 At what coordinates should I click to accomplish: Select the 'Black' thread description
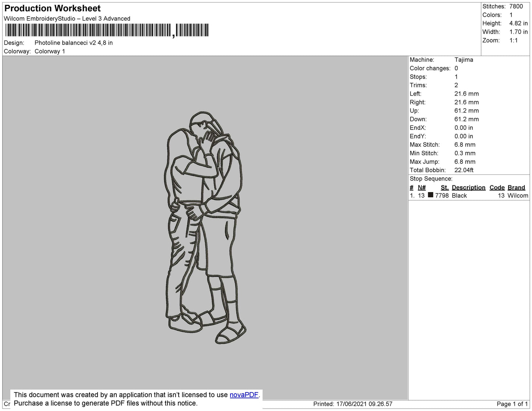(459, 196)
